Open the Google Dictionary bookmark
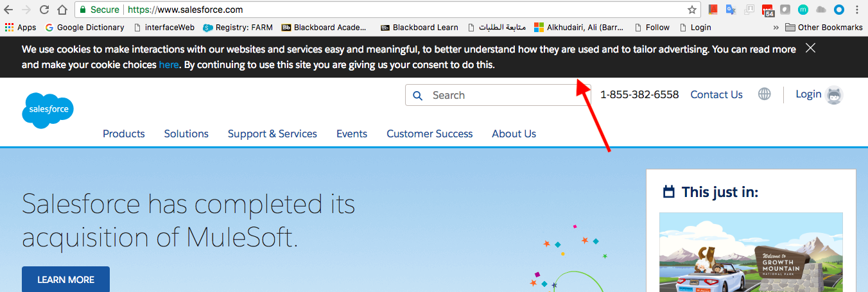The height and width of the screenshot is (292, 868). 85,27
